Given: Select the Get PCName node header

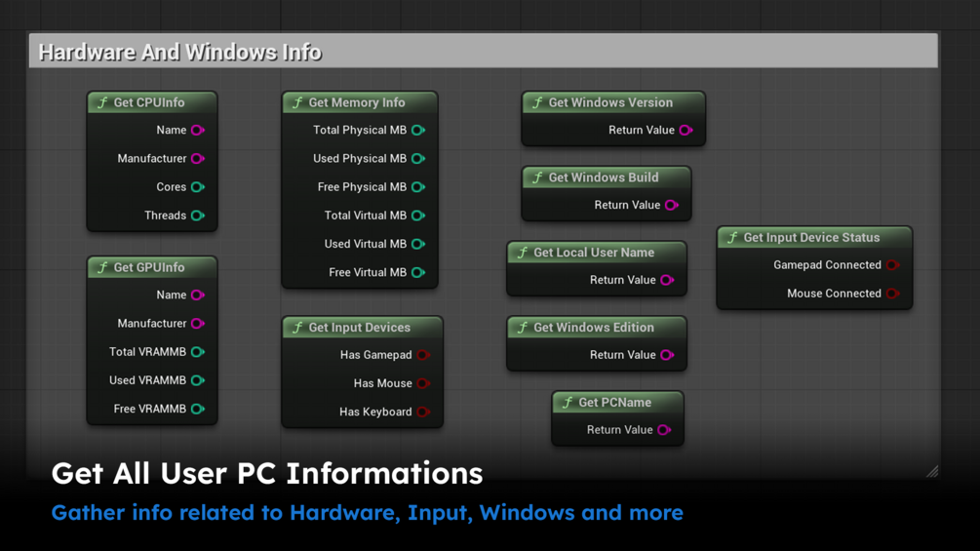Looking at the screenshot, I should (617, 403).
